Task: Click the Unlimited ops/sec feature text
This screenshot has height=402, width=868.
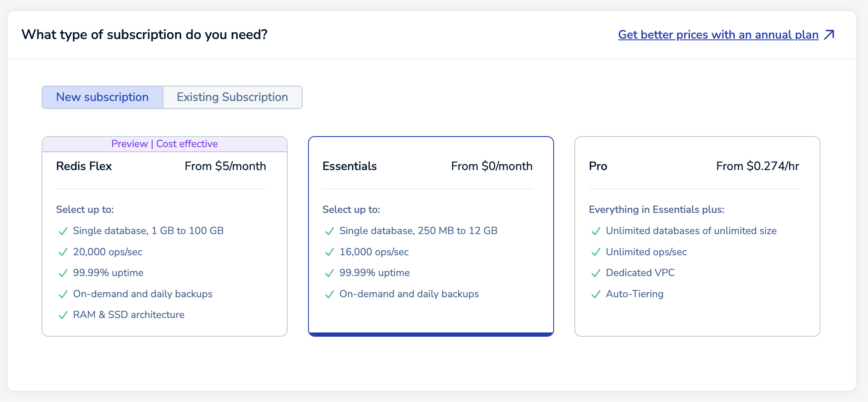Action: (x=646, y=252)
